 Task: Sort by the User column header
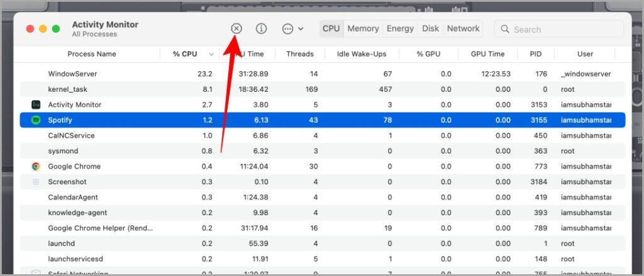click(x=586, y=54)
